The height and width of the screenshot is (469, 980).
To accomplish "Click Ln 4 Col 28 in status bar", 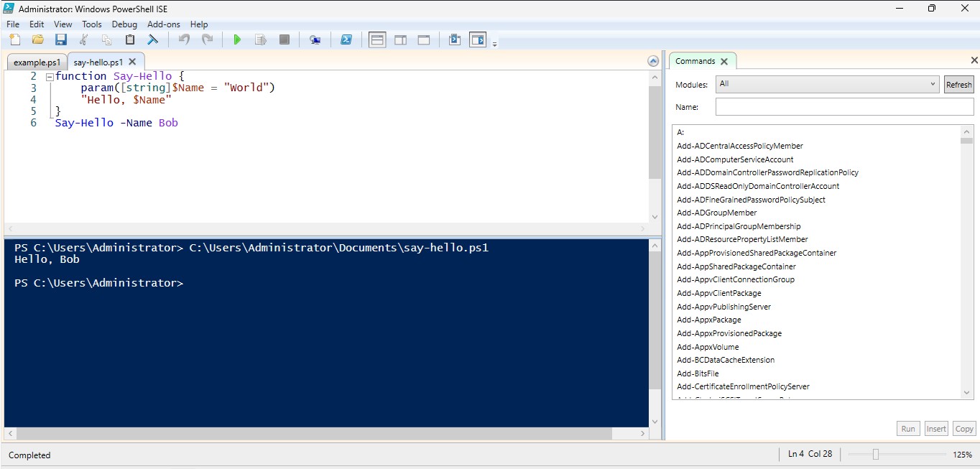I will [810, 454].
